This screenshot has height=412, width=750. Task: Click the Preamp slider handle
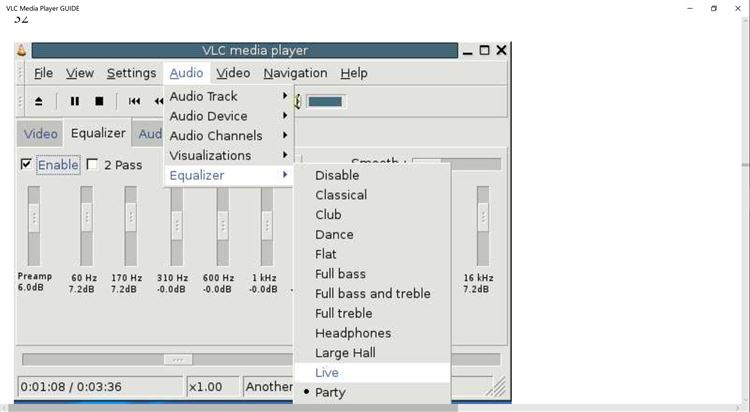(34, 218)
